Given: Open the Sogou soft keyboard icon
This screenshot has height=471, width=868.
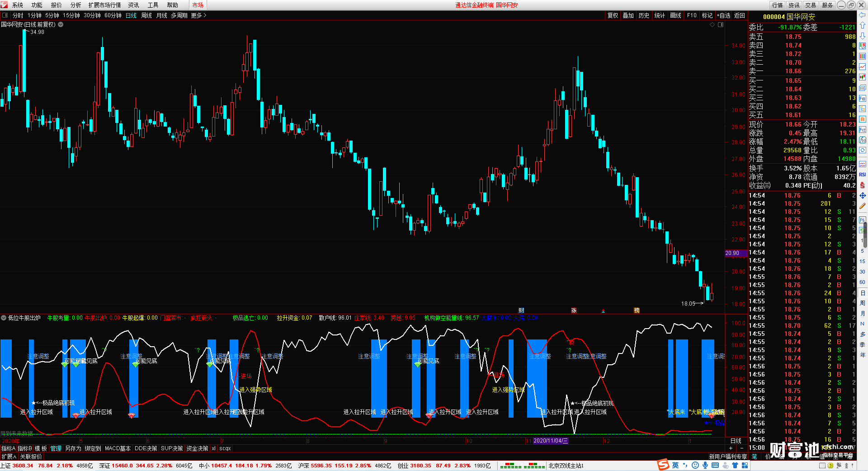Looking at the screenshot, I should pos(715,465).
